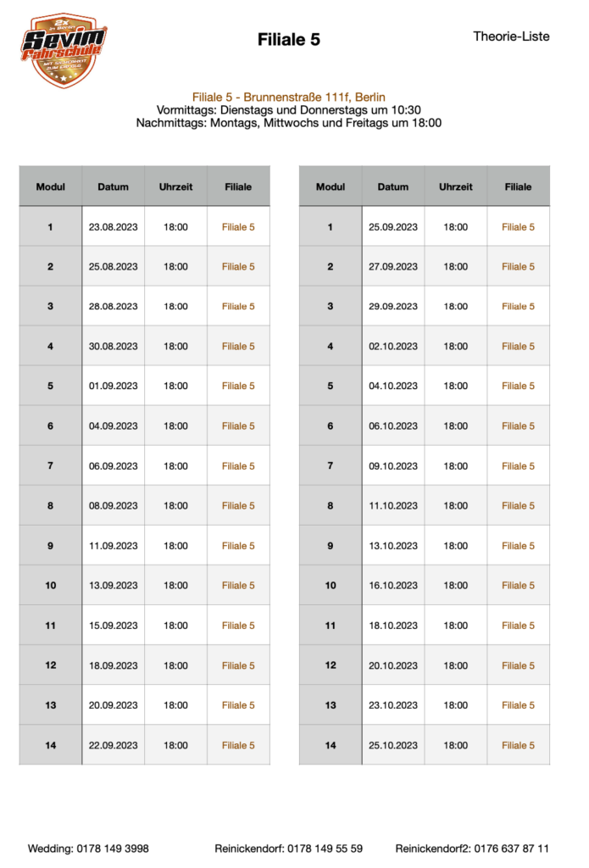Viewport: 589px width, 868px height.
Task: Click 'Filiale 5' in the 09.10.2023 row
Action: (x=518, y=466)
